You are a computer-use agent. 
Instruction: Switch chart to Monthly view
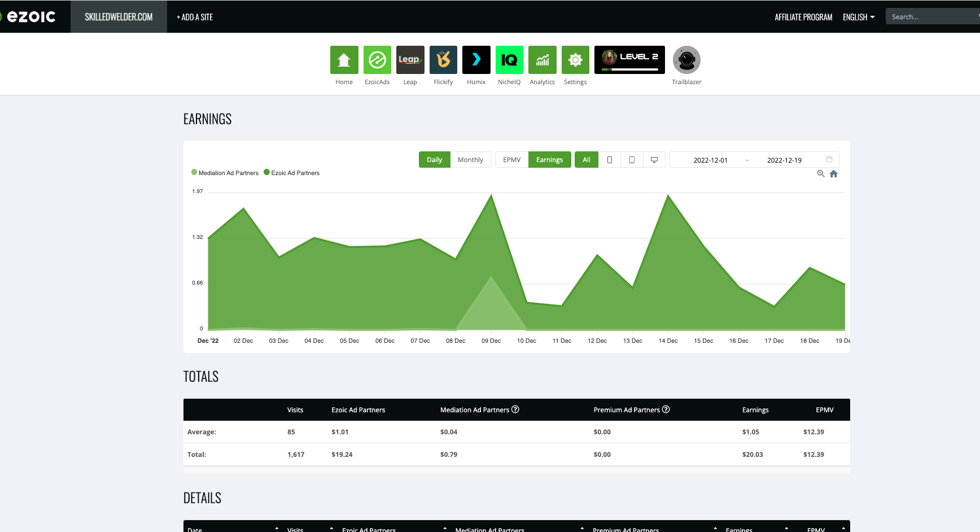pos(470,160)
